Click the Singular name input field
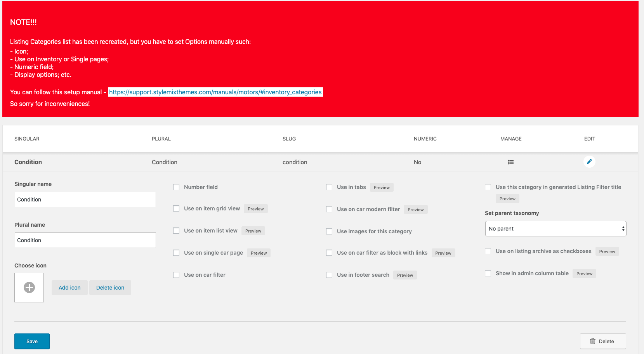The height and width of the screenshot is (354, 644). (85, 200)
